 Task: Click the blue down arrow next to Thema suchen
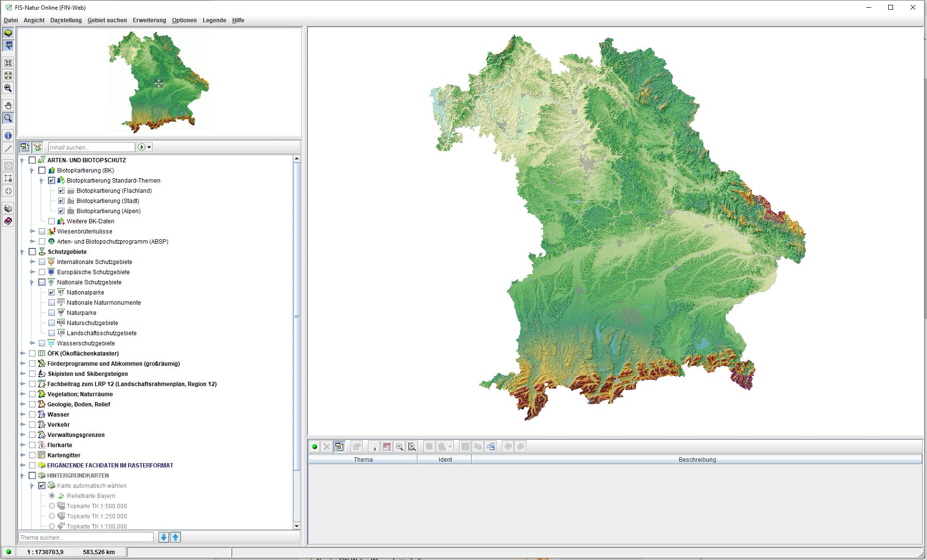click(164, 537)
